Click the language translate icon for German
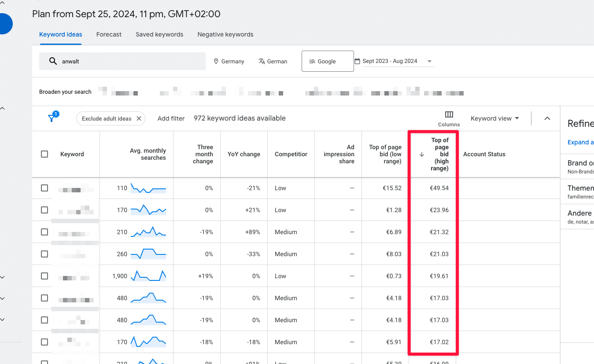 tap(262, 61)
